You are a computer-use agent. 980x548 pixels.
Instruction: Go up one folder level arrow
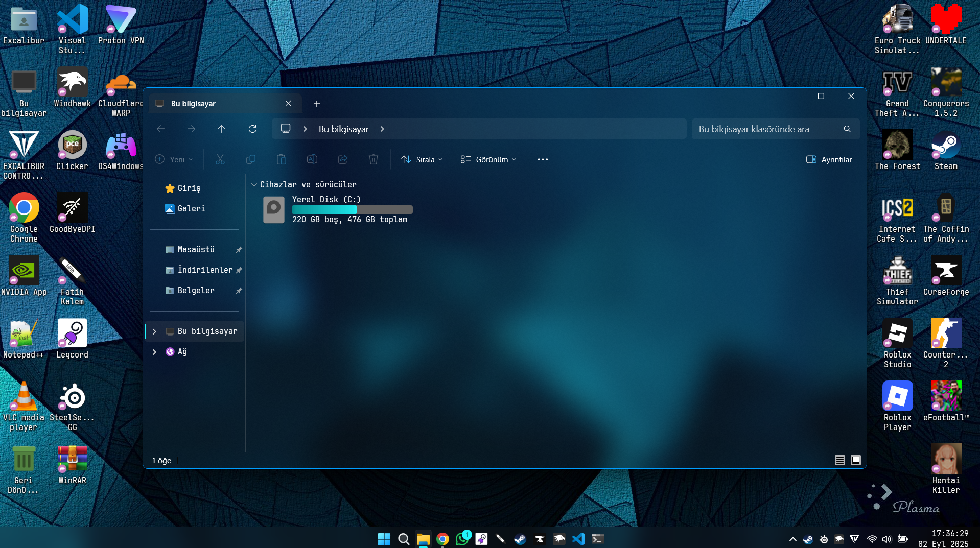coord(222,129)
